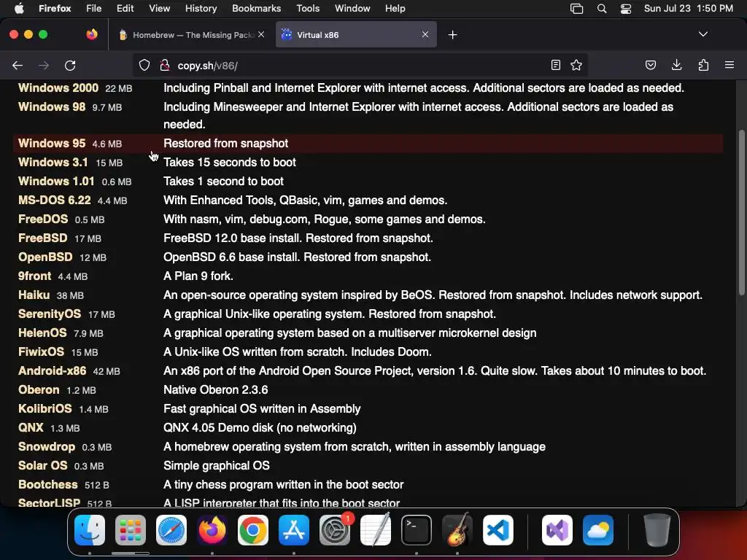Open Stage Manager menu bar icon
Screen dimensions: 747x560
(x=576, y=9)
